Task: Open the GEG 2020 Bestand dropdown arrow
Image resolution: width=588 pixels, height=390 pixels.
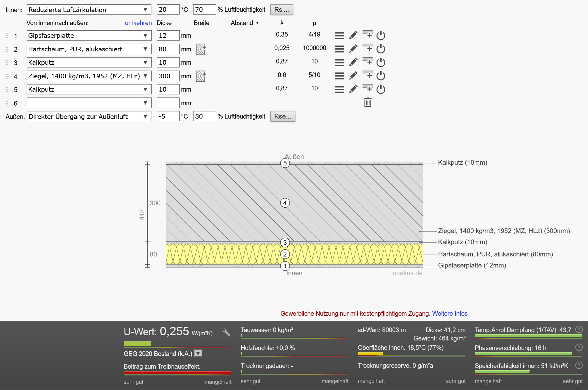Action: pyautogui.click(x=198, y=353)
